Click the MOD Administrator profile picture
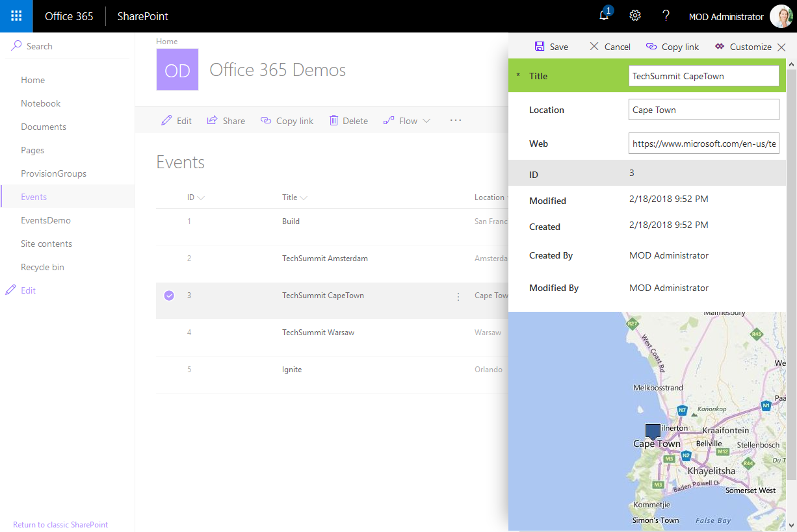Screen dimensions: 797x532 (x=781, y=16)
